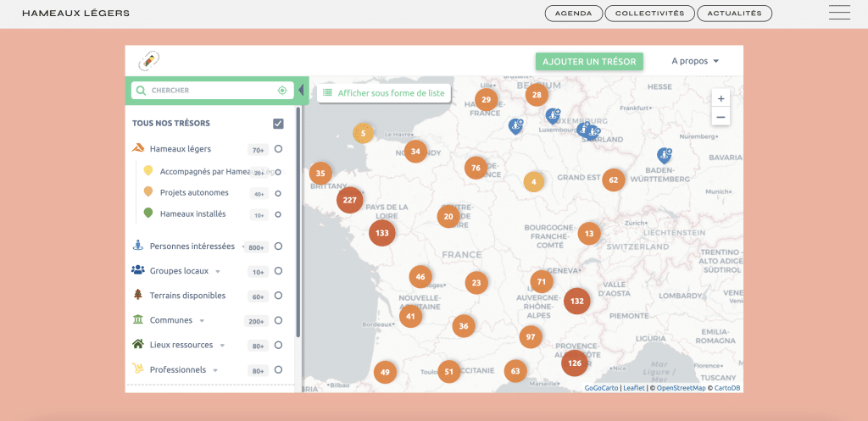Image resolution: width=868 pixels, height=421 pixels.
Task: Click the sidebar vertical scrollbar
Action: point(298,221)
